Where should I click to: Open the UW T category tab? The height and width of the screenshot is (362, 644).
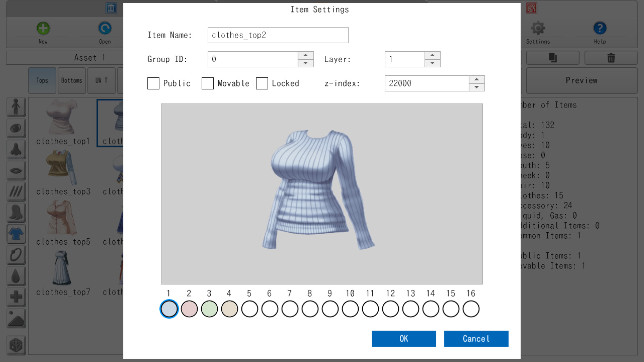(x=101, y=80)
